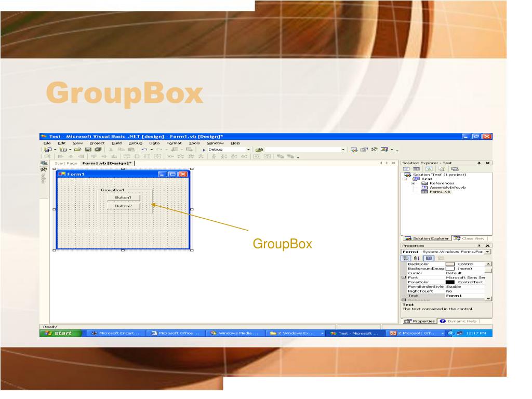Click the Find in Files binoculars icon
This screenshot has height=399, width=532.
pyautogui.click(x=259, y=150)
